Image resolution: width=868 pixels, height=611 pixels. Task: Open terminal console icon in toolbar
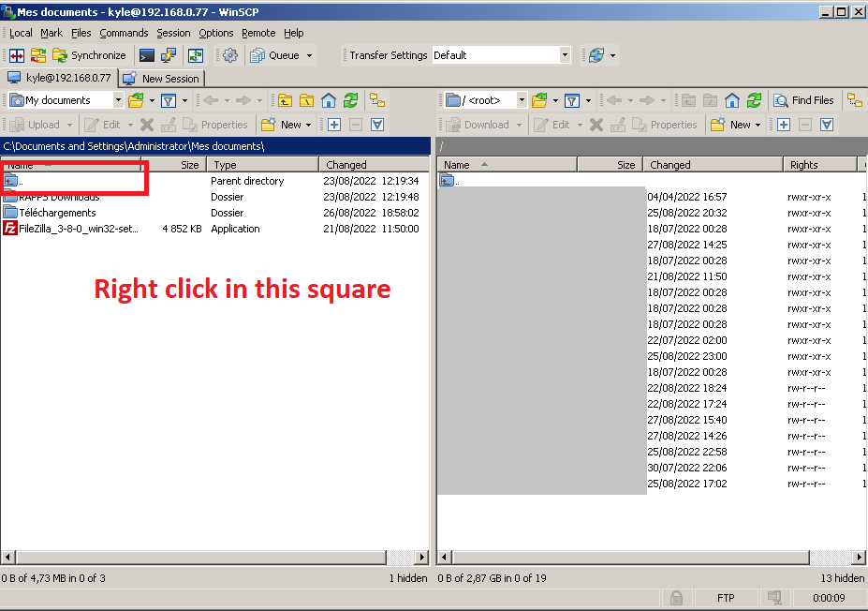pos(147,55)
